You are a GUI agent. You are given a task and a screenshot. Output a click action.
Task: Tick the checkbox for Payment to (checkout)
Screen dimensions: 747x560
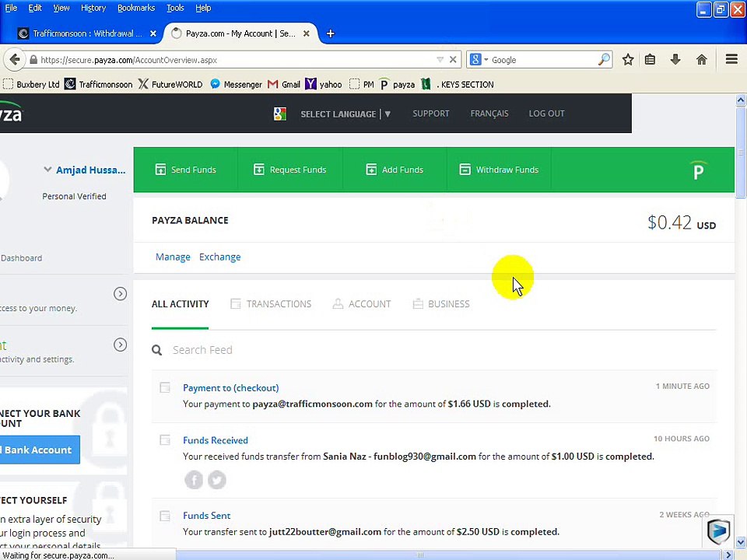(x=165, y=387)
